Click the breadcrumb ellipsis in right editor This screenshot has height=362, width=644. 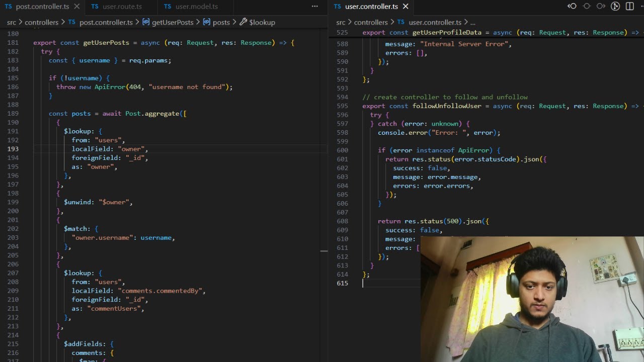pos(472,22)
